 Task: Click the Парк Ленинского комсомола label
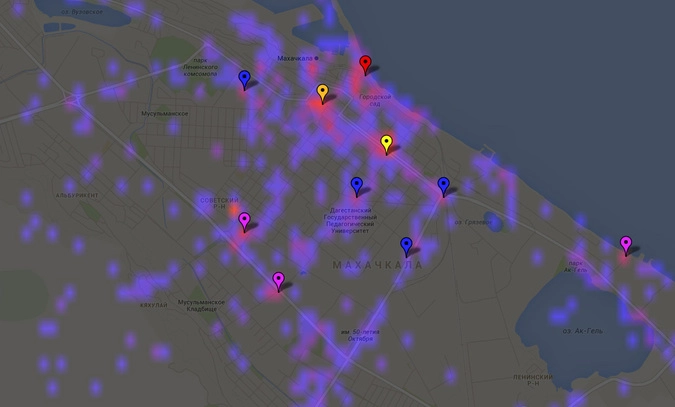click(214, 66)
